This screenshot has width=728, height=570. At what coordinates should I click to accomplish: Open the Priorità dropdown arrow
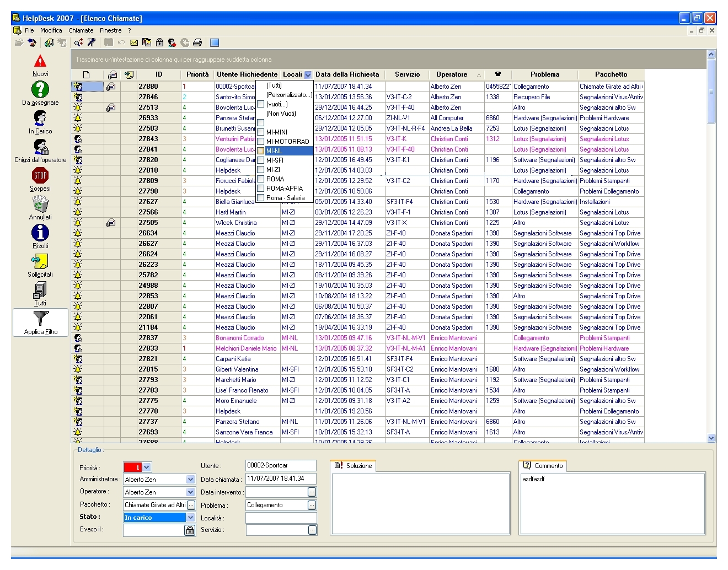[x=147, y=467]
